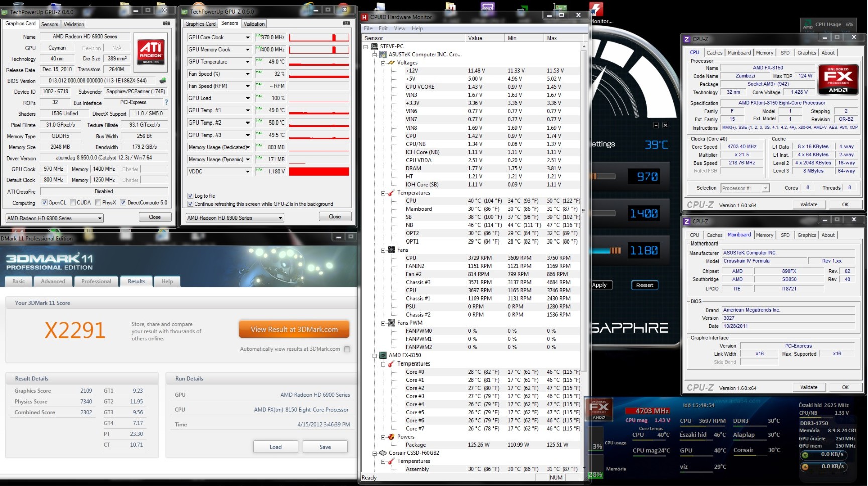Click the AMD FX processor logo in CPU-Z
This screenshot has height=486, width=868.
tap(838, 79)
